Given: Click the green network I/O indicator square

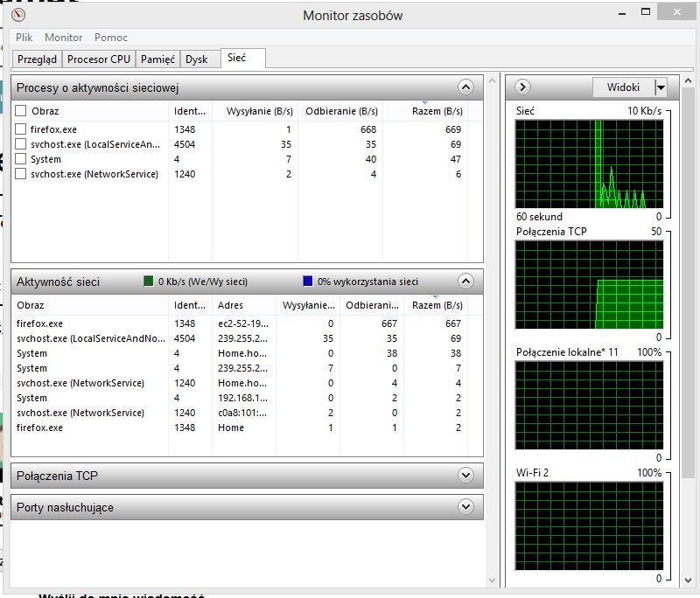Looking at the screenshot, I should click(x=149, y=282).
